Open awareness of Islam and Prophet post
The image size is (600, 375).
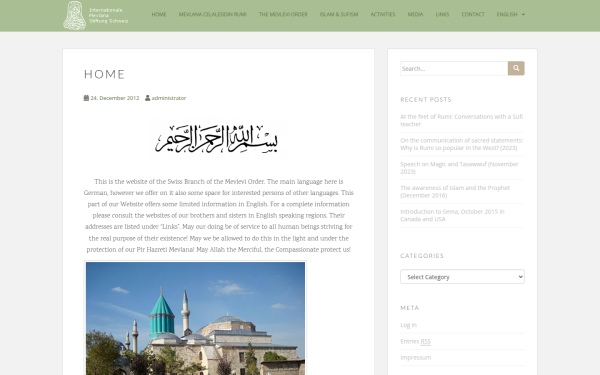coord(455,191)
